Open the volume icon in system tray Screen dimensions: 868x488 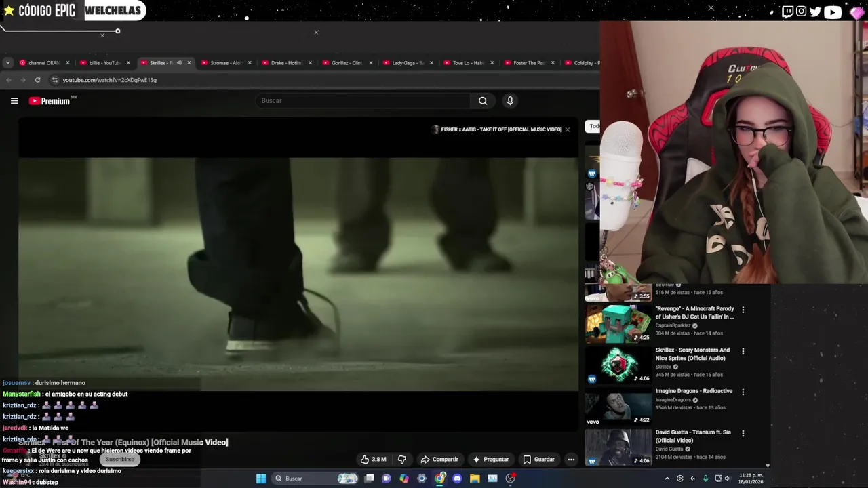click(728, 479)
